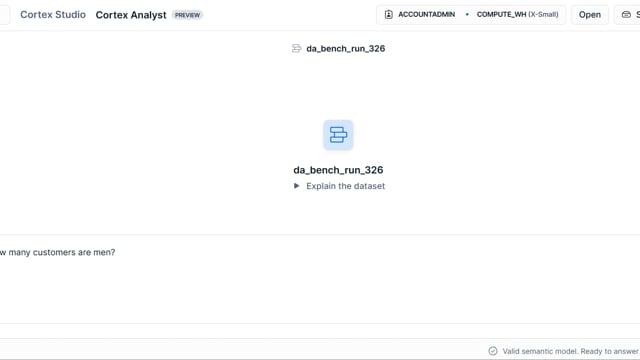
Task: Click the large blue semantic model icon
Action: (338, 135)
